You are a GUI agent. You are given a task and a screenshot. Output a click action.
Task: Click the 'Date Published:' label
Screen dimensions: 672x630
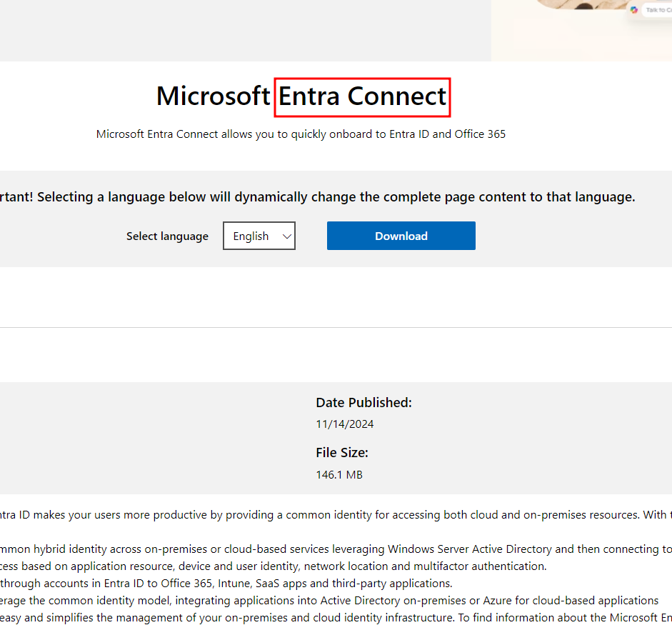click(363, 402)
